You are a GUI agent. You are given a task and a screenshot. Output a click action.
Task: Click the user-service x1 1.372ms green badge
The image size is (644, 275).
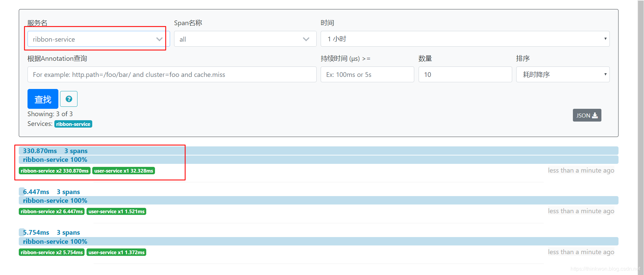point(116,253)
